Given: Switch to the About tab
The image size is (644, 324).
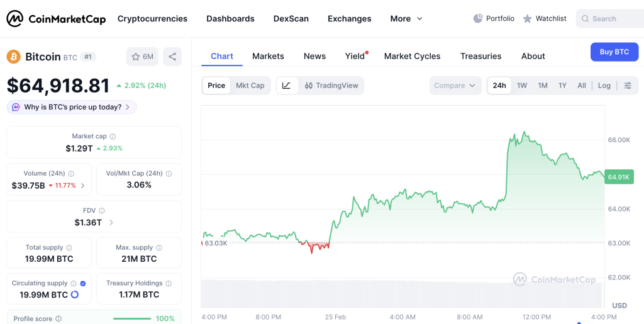Looking at the screenshot, I should coord(533,56).
